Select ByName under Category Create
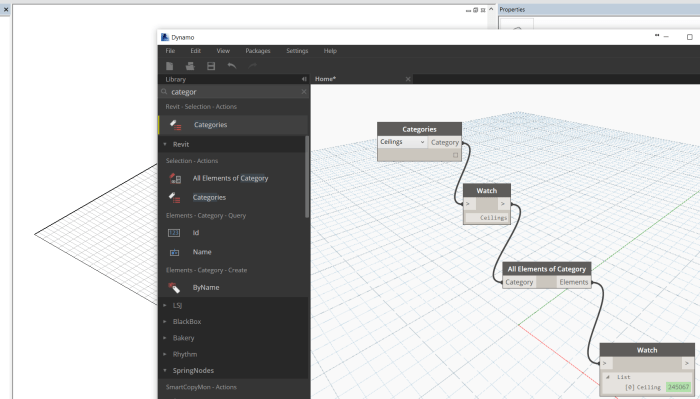Screen dimensions: 700x399 pos(206,287)
